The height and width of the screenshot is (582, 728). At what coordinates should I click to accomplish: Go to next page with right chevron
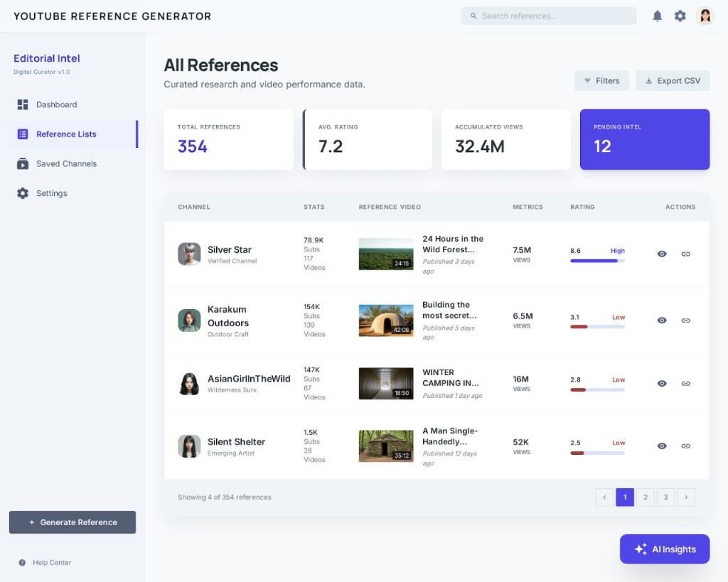click(x=686, y=497)
